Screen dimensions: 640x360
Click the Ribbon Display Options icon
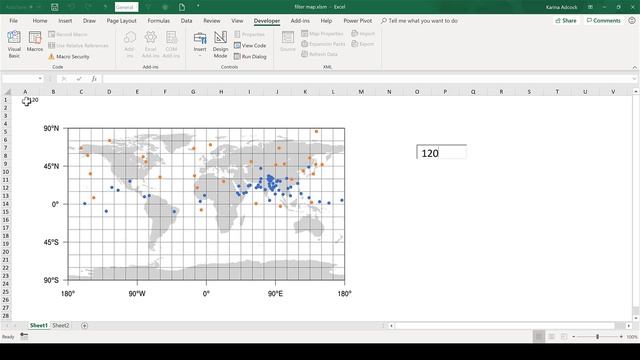(x=590, y=7)
